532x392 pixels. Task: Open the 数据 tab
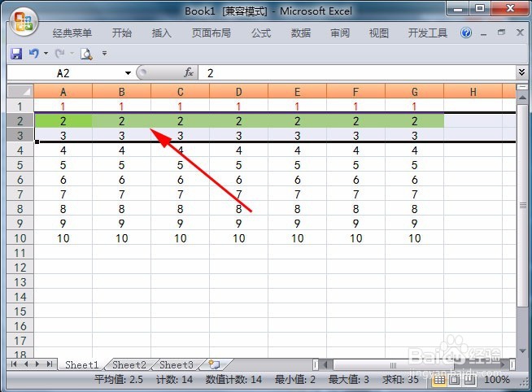pos(301,33)
